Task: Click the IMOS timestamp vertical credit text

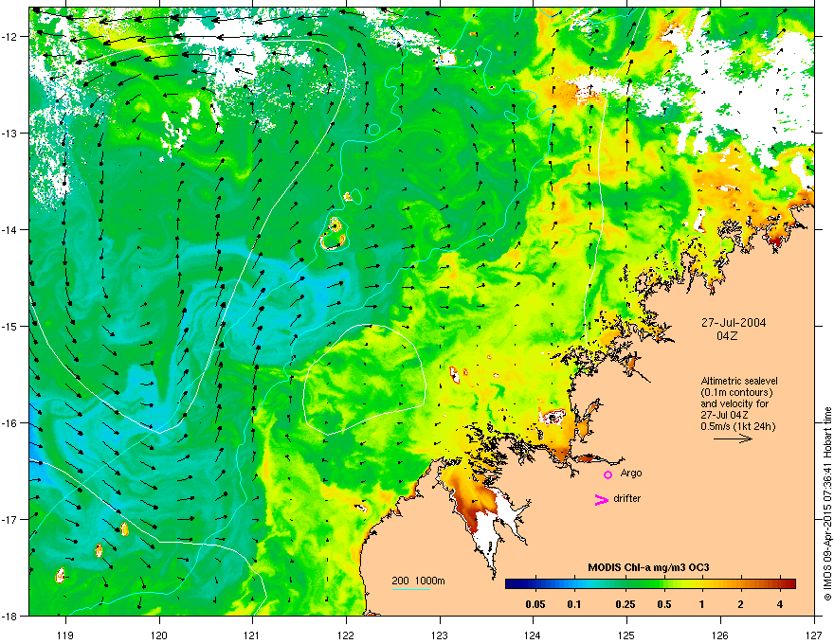Action: click(827, 504)
